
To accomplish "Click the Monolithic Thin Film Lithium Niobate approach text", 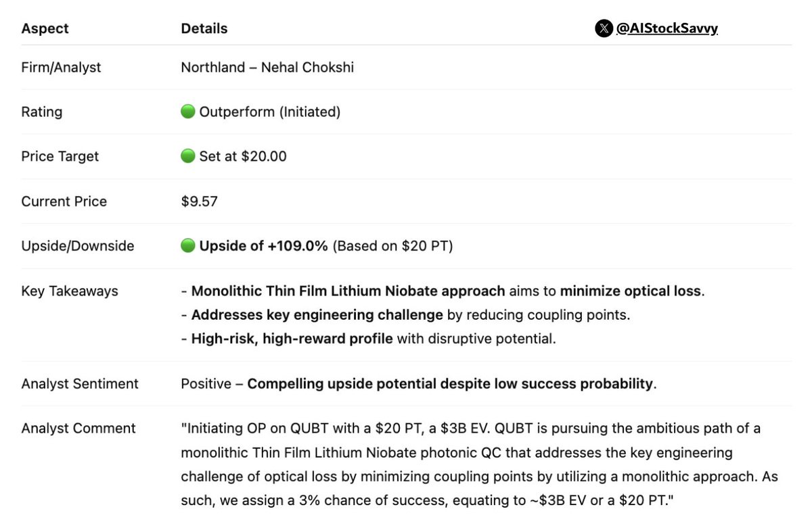I will pos(348,291).
